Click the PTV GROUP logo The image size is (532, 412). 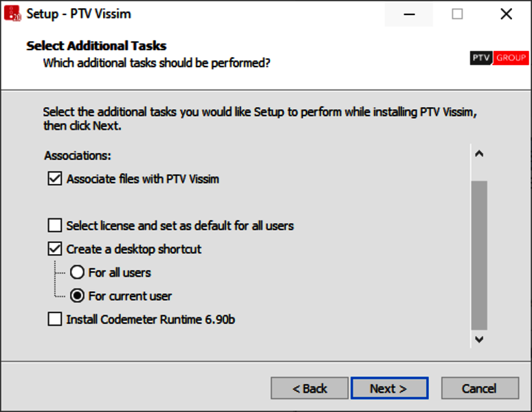coord(499,58)
